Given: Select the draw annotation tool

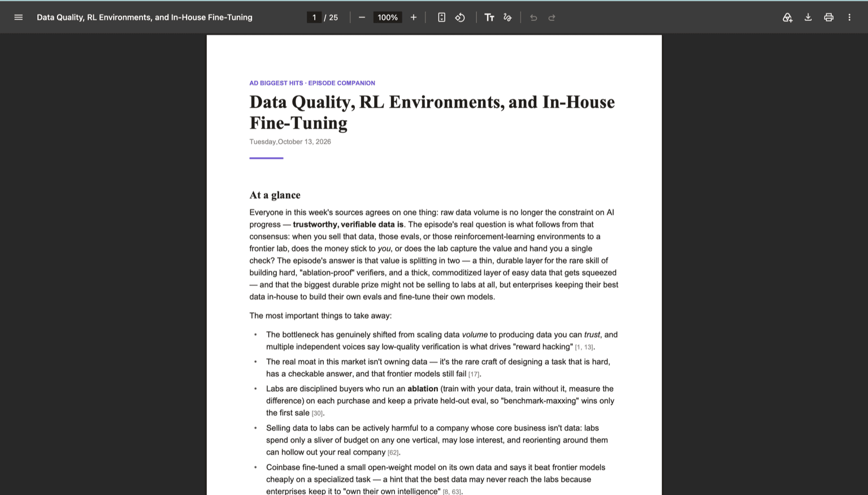Looking at the screenshot, I should (x=507, y=18).
